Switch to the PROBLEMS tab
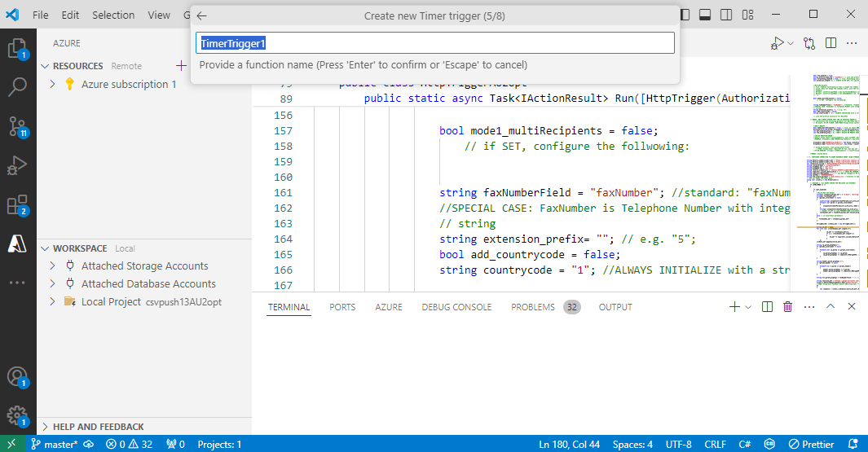The image size is (868, 452). point(532,307)
